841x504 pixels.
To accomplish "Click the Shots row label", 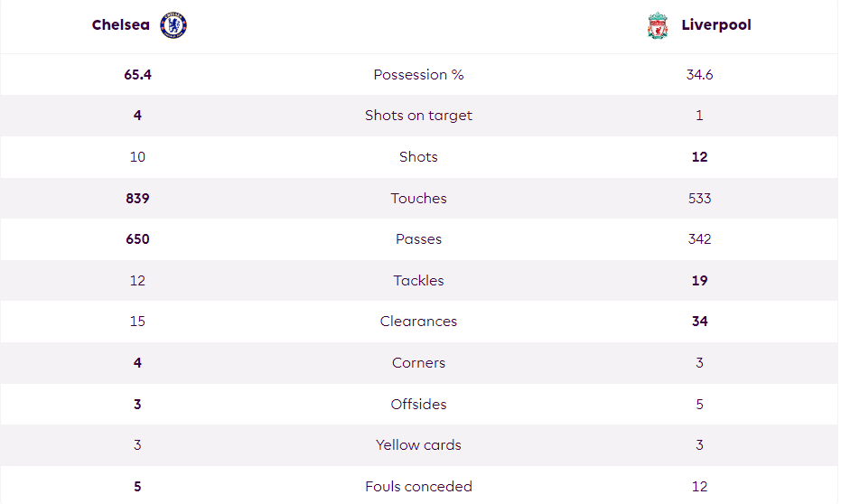I will (418, 156).
